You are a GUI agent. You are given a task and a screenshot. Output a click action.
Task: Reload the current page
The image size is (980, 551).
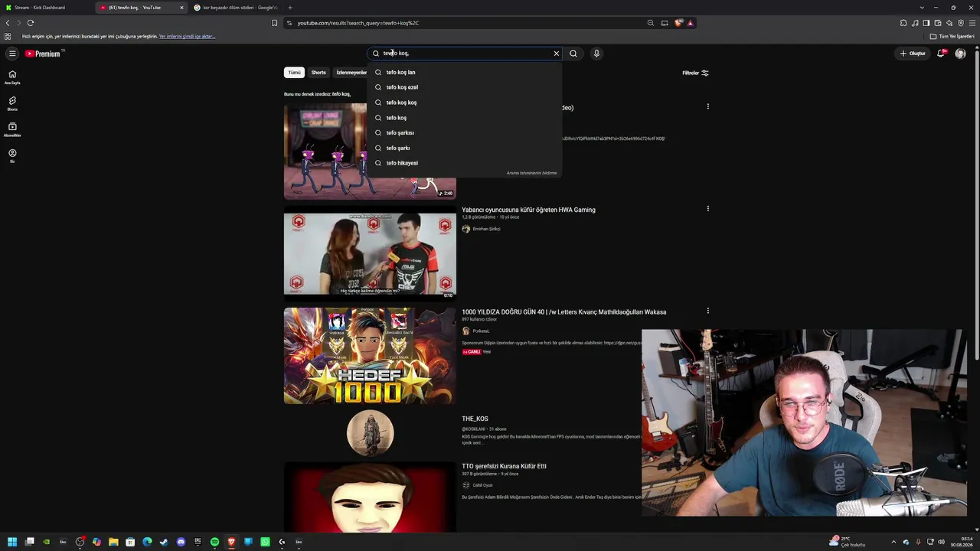(30, 23)
